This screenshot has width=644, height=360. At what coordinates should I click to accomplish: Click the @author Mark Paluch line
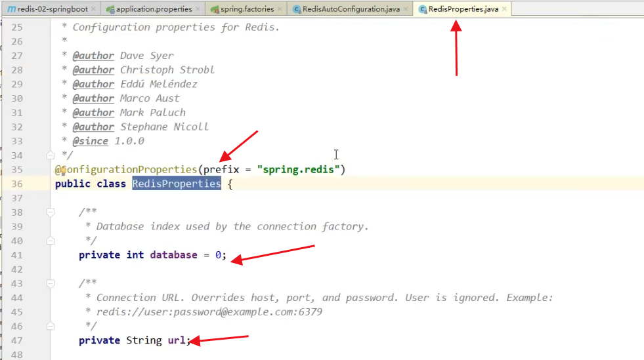(129, 112)
